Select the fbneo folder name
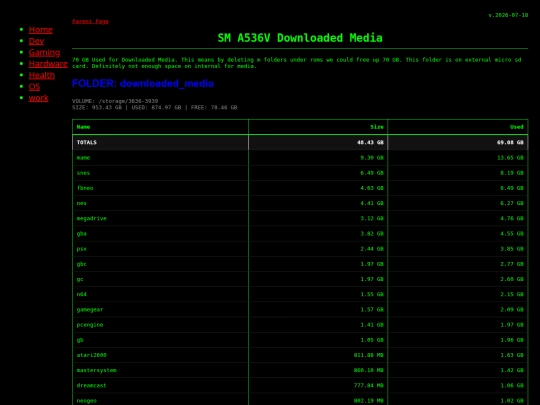This screenshot has width=540, height=405. tap(85, 188)
